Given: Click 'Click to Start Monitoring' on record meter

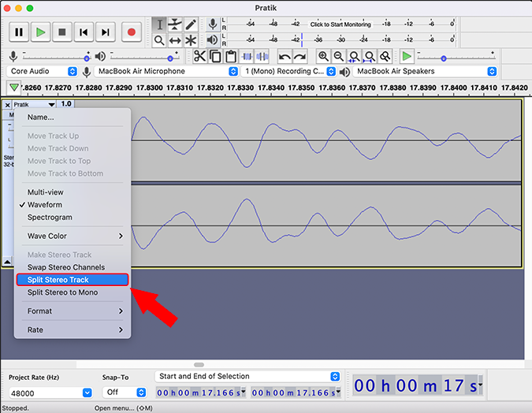Looking at the screenshot, I should (x=340, y=24).
